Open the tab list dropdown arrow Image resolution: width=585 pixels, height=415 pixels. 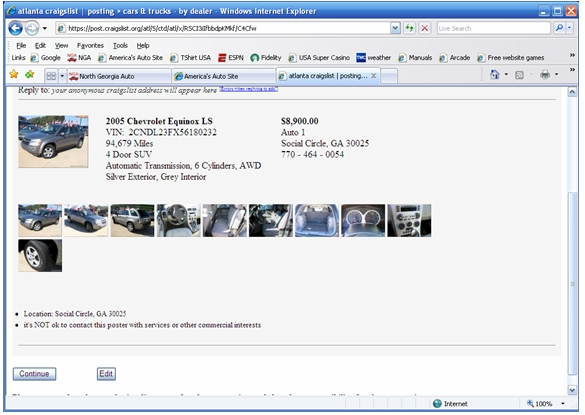click(x=62, y=77)
